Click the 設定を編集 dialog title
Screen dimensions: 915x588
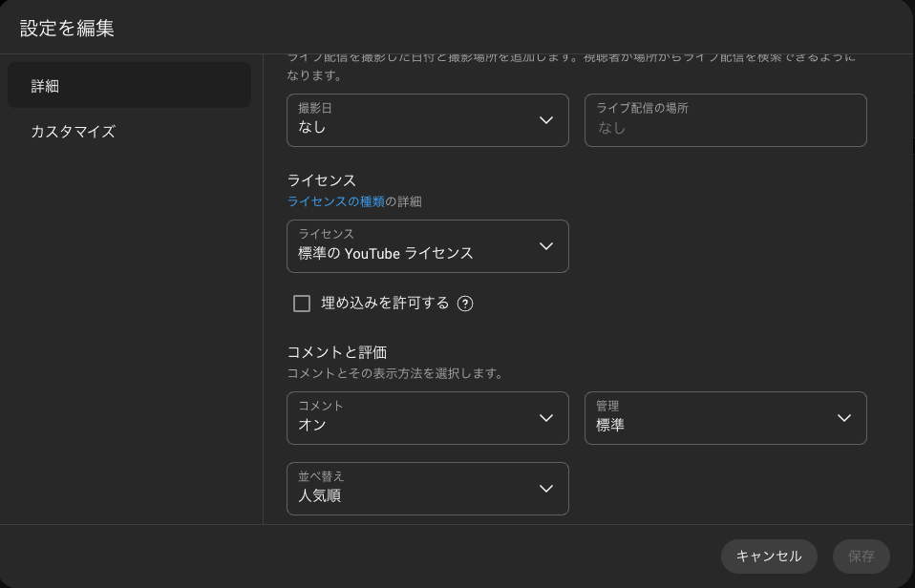coord(67,28)
